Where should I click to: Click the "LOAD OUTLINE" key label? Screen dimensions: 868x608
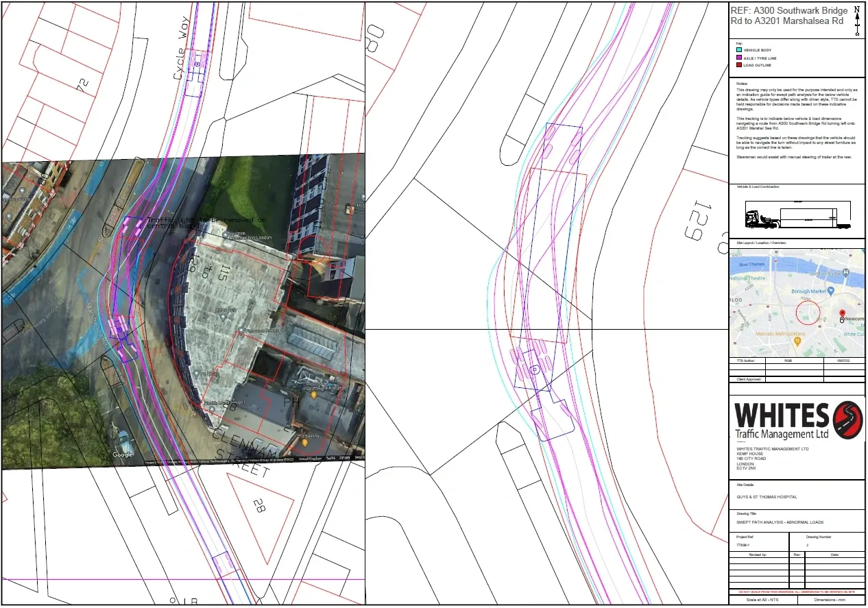click(x=758, y=66)
